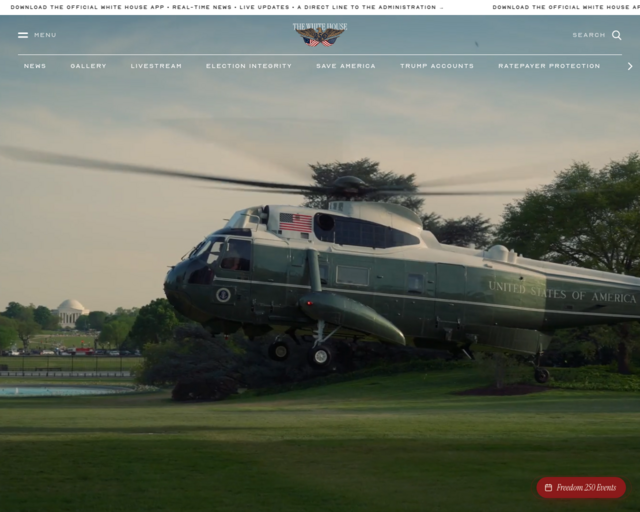Click the Download the Official White House App banner
The width and height of the screenshot is (640, 512).
coord(320,7)
